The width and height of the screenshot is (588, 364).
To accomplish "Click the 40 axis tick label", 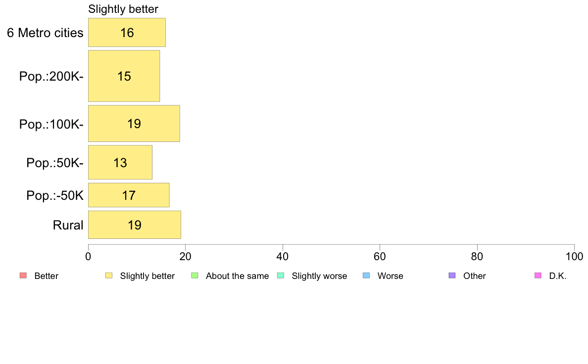I will (283, 256).
